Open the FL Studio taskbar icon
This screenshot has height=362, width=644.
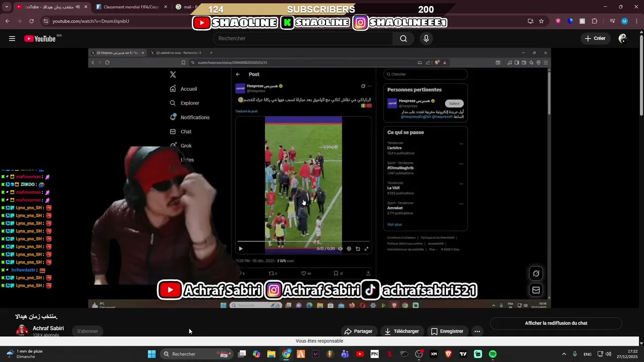point(330,354)
